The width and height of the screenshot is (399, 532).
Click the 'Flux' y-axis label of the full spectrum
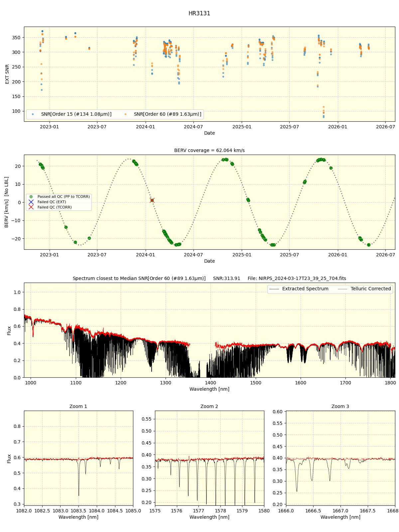coord(9,331)
